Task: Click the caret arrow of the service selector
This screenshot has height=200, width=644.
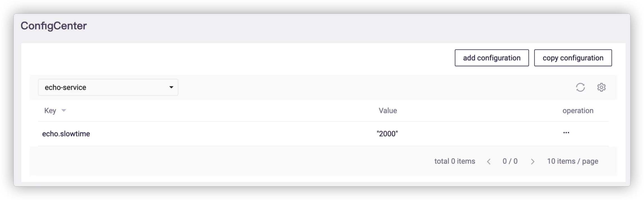Action: tap(171, 87)
